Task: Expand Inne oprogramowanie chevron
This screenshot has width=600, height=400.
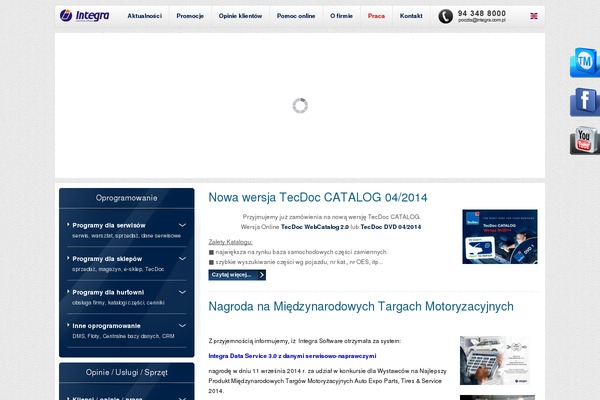Action: 183,326
